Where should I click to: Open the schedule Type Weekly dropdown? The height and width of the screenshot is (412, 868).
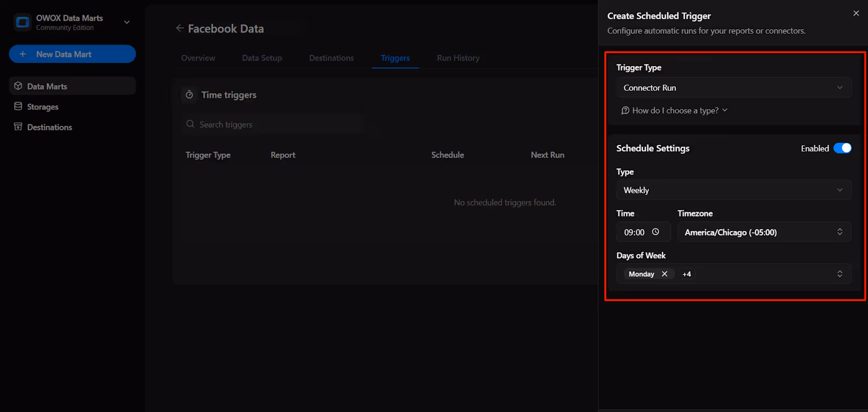tap(733, 190)
